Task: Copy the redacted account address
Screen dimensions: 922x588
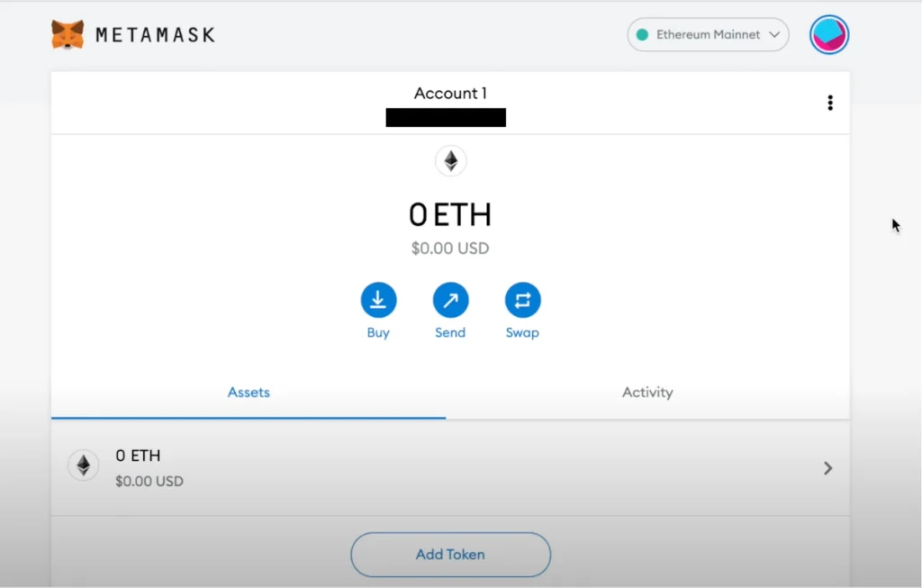Action: 446,117
